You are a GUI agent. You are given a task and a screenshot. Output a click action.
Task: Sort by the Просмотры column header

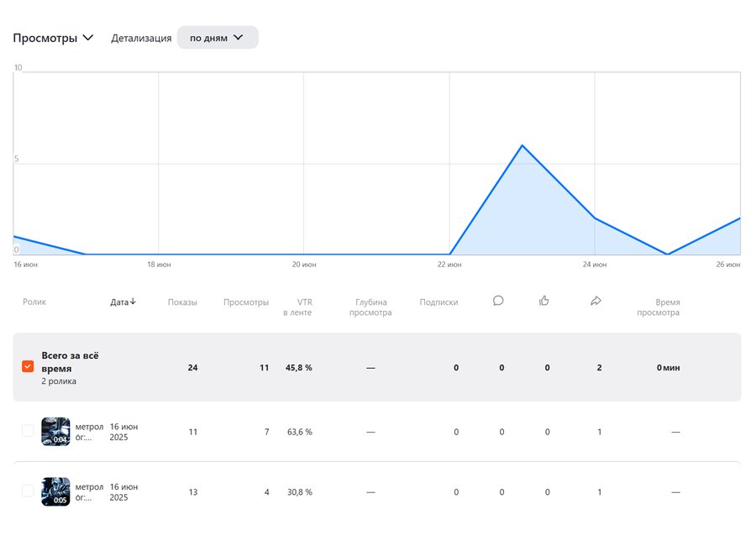pyautogui.click(x=246, y=302)
